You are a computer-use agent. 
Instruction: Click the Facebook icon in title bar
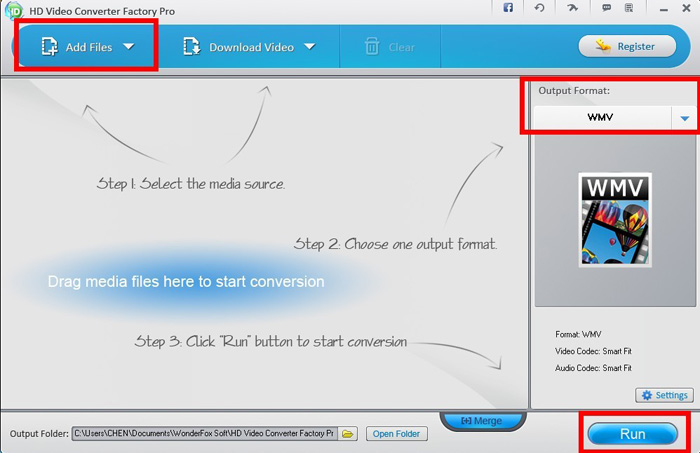[x=508, y=8]
